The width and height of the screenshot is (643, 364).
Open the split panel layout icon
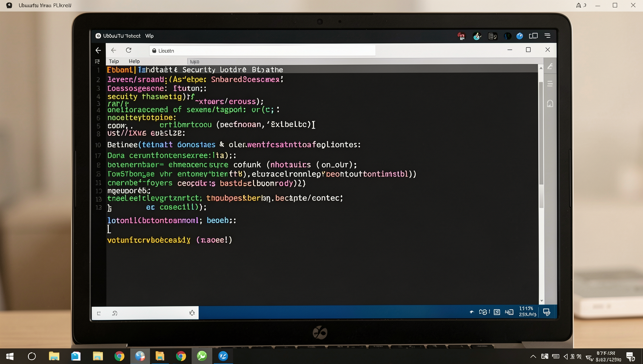pyautogui.click(x=533, y=36)
